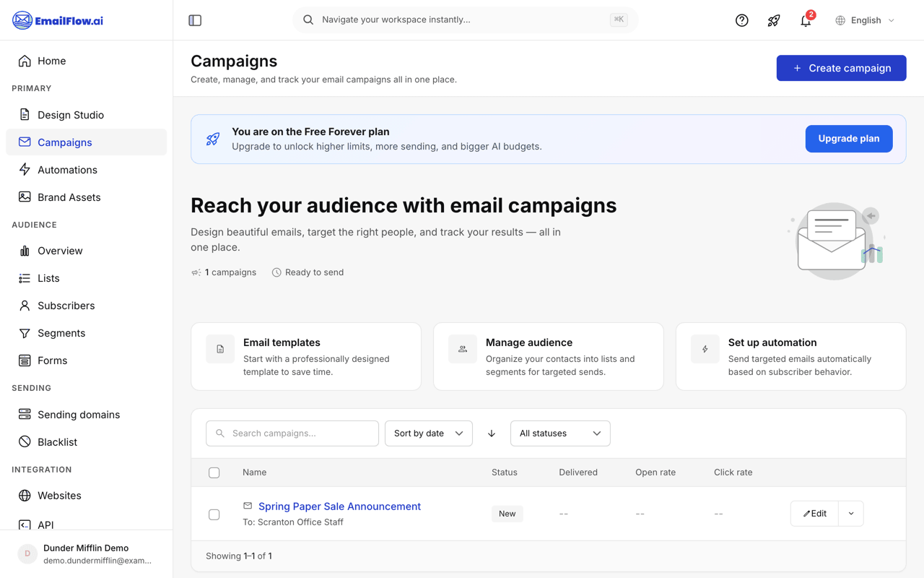Open the Home page in the sidebar
Screen dimensions: 924x578
(x=87, y=61)
